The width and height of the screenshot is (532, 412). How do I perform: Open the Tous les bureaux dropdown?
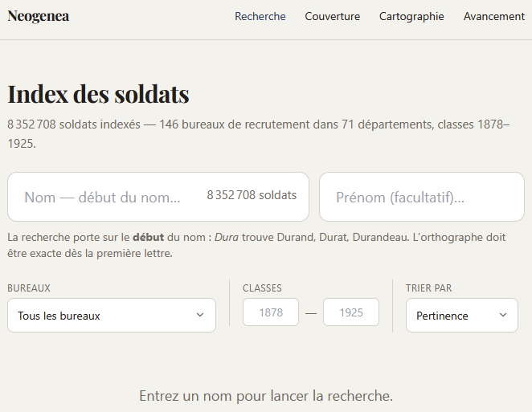pyautogui.click(x=112, y=316)
